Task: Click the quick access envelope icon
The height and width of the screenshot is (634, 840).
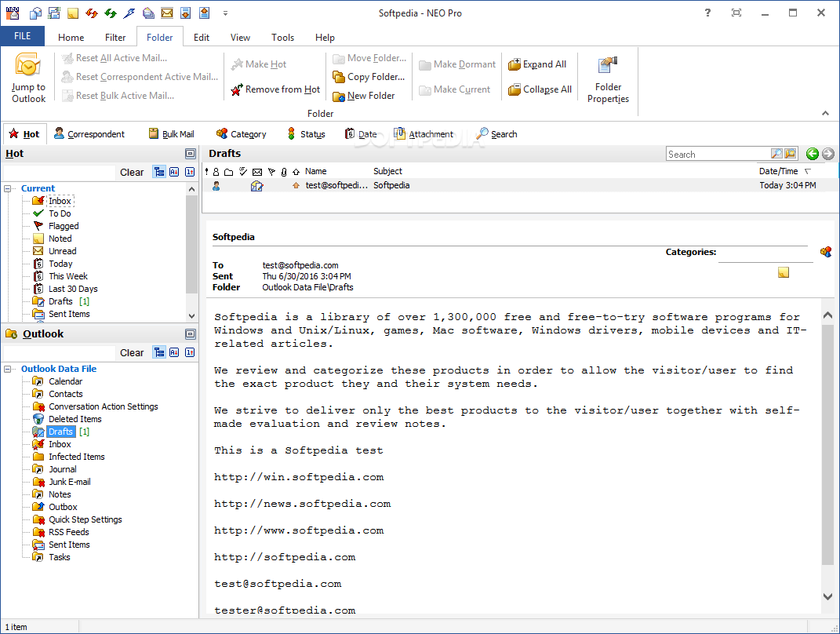Action: point(167,13)
